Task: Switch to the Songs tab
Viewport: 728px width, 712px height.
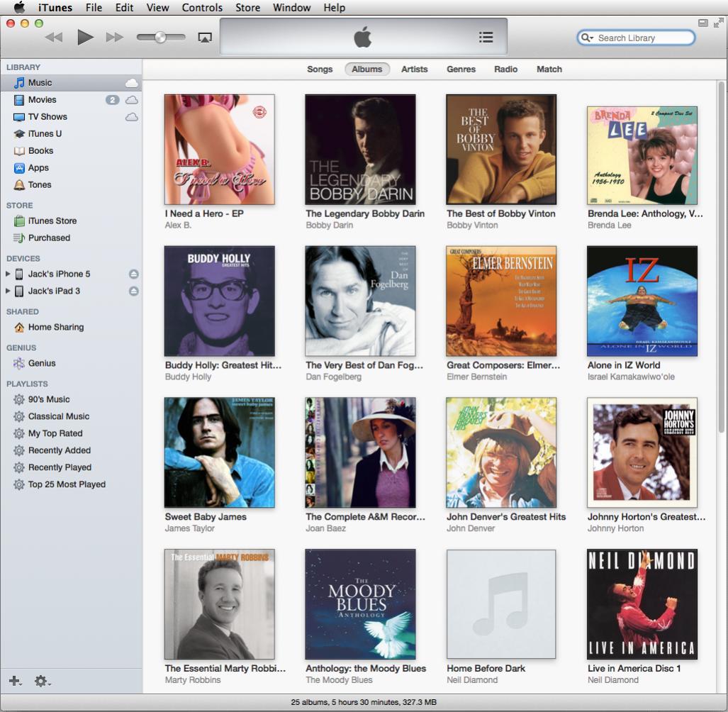Action: (320, 69)
